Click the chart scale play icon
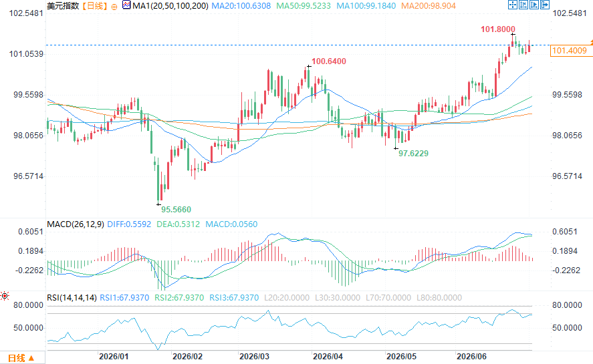 [x=534, y=5]
